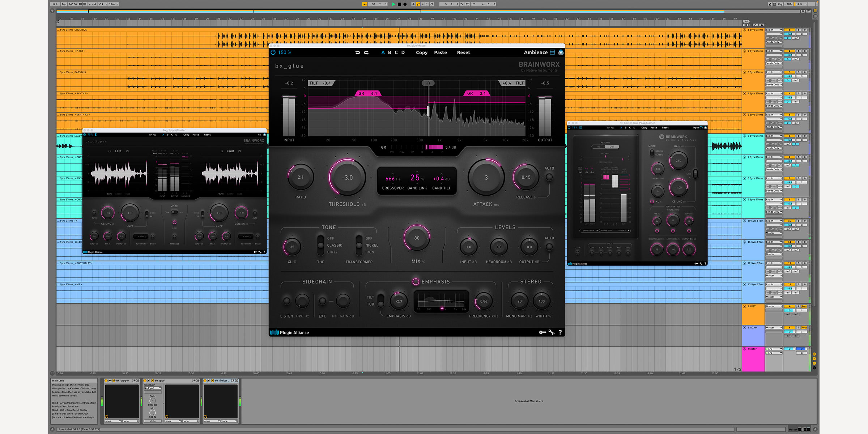Screen dimensions: 868x434
Task: Open the bx_glue help question mark
Action: click(560, 332)
